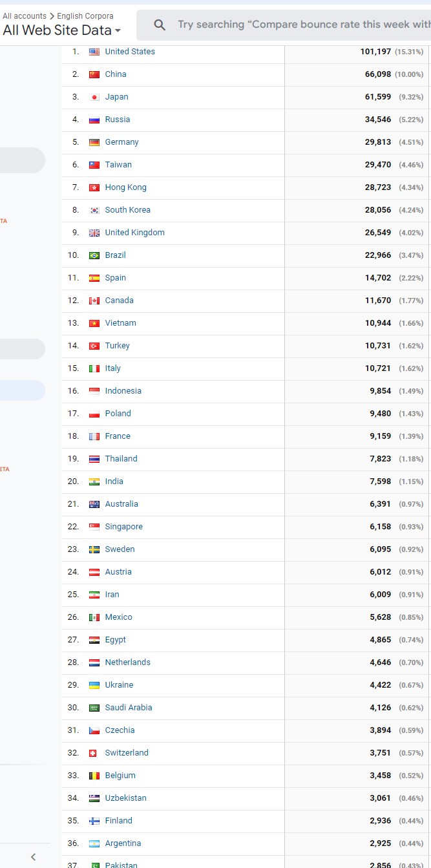
Task: Click the Austria flag icon
Action: pos(94,572)
